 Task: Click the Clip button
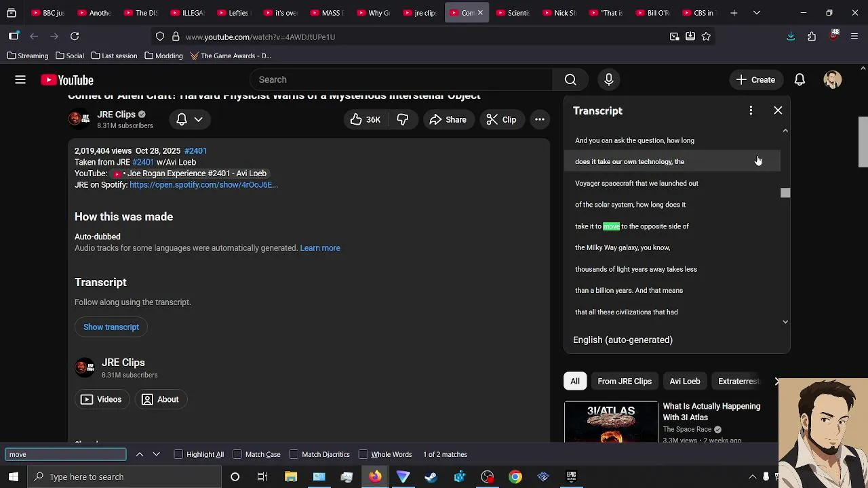(x=502, y=119)
